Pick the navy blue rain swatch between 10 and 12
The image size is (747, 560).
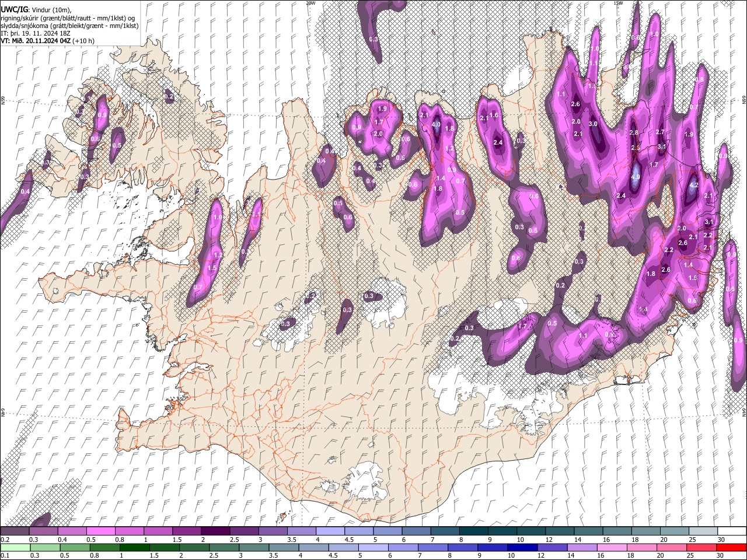click(x=521, y=547)
